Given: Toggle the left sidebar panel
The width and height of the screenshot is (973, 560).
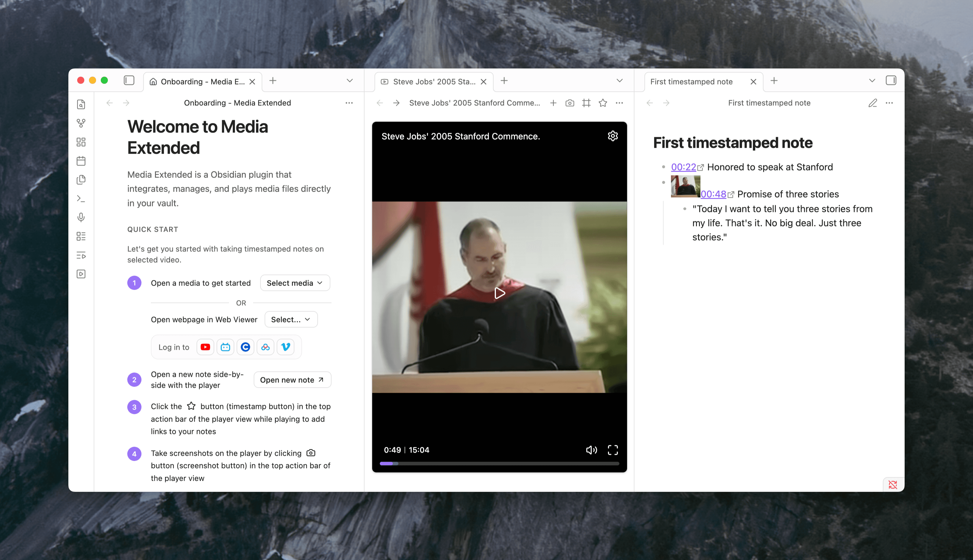Looking at the screenshot, I should click(129, 80).
